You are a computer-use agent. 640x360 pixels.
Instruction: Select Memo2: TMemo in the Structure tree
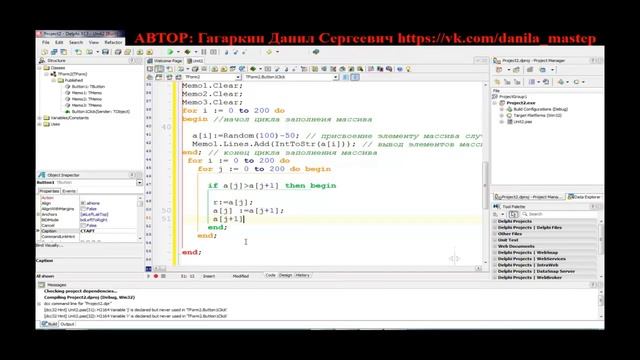point(87,99)
